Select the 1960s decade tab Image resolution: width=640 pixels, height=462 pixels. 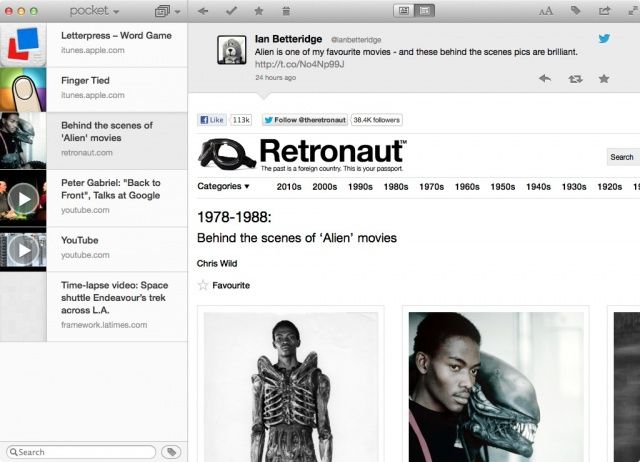[x=467, y=187]
